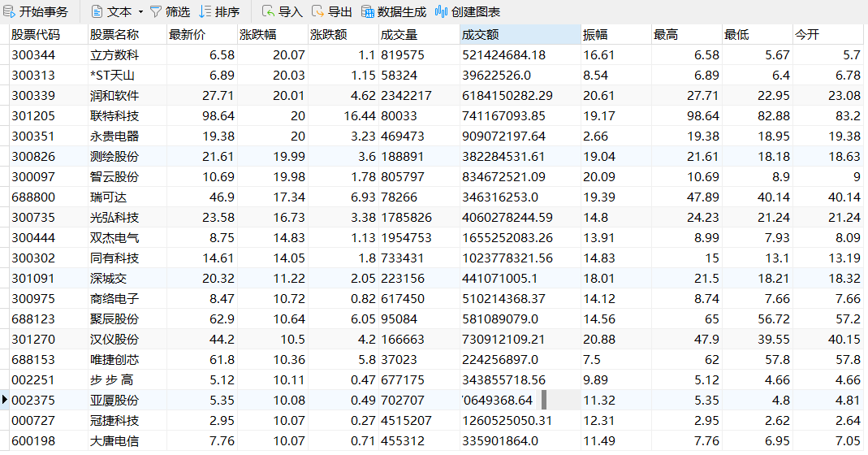The height and width of the screenshot is (455, 868).
Task: Open the 文本 text view button
Action: pyautogui.click(x=111, y=11)
